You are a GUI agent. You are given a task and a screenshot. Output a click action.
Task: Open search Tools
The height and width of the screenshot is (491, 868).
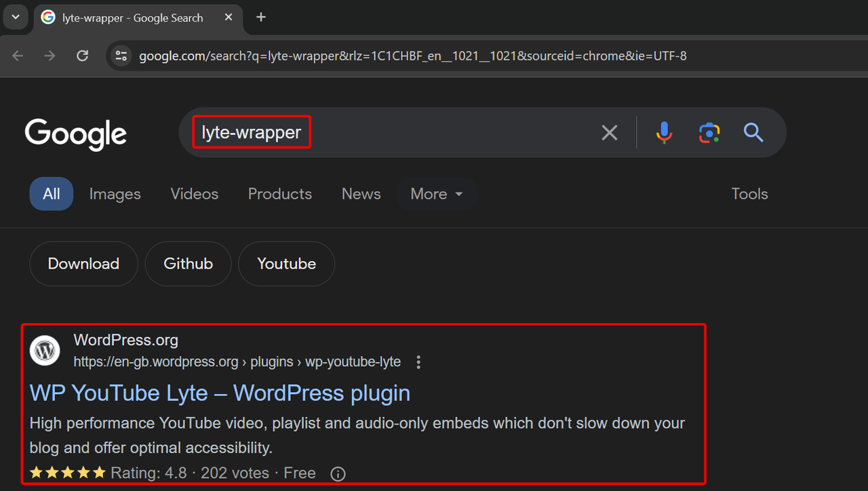(x=750, y=194)
